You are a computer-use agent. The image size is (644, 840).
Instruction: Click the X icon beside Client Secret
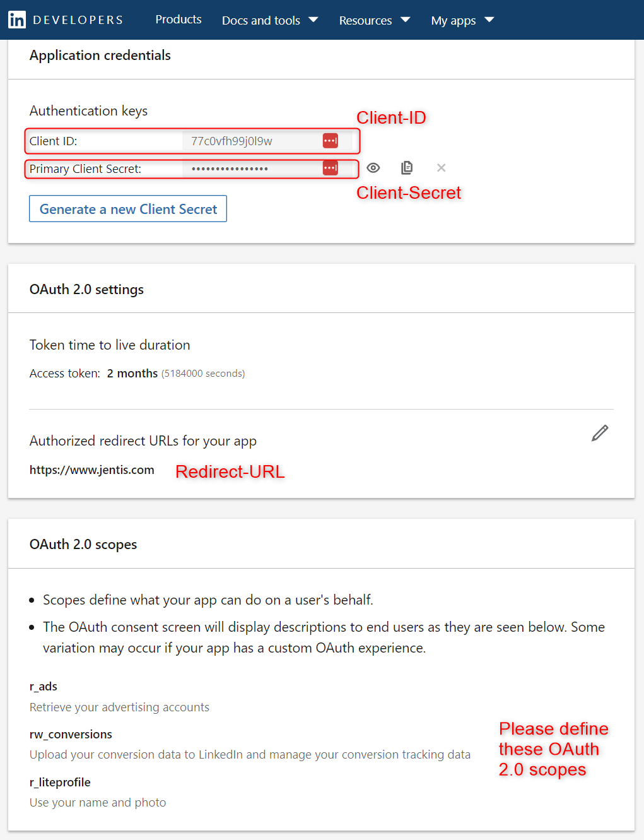[x=442, y=168]
